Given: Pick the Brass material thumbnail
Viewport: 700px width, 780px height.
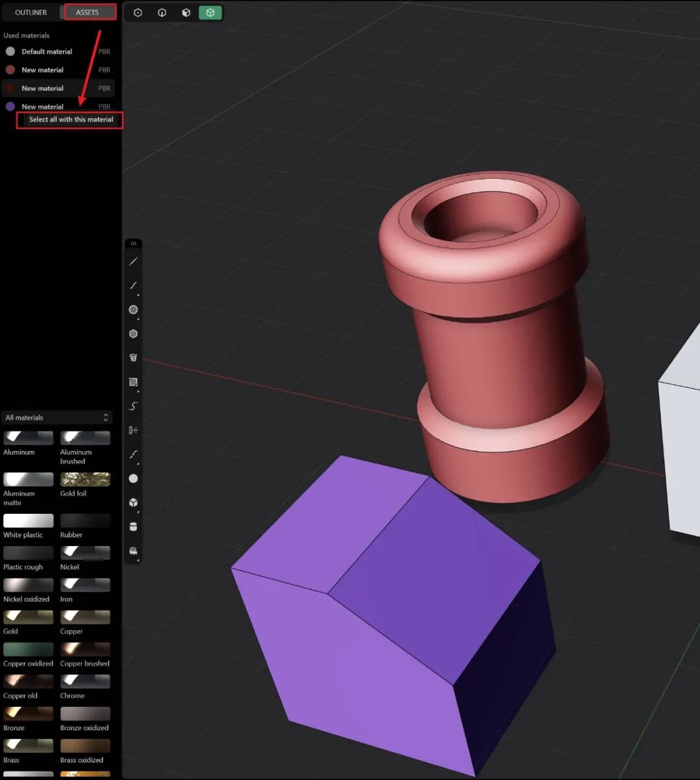Looking at the screenshot, I should pos(29,746).
